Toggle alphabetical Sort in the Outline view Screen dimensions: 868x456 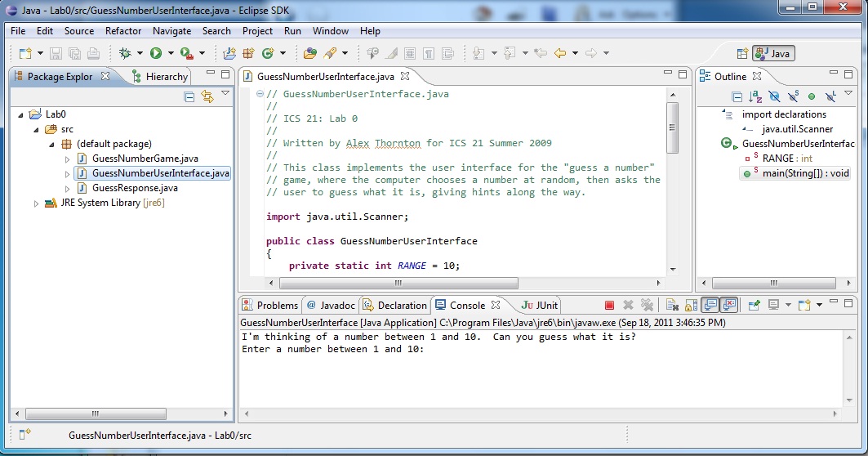tap(756, 96)
